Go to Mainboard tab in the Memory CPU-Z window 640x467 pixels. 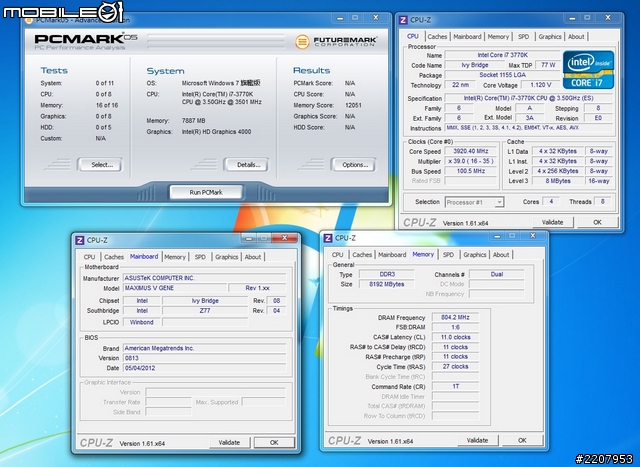pyautogui.click(x=392, y=255)
